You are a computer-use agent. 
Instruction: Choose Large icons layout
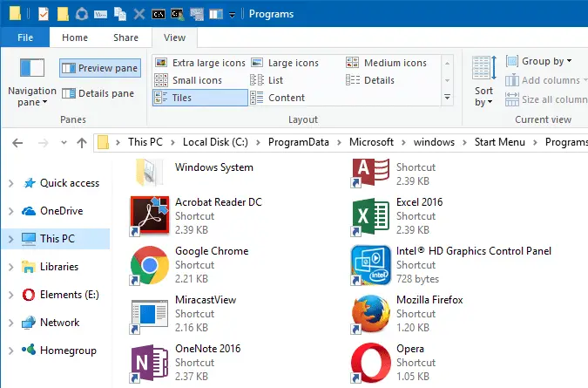point(285,63)
